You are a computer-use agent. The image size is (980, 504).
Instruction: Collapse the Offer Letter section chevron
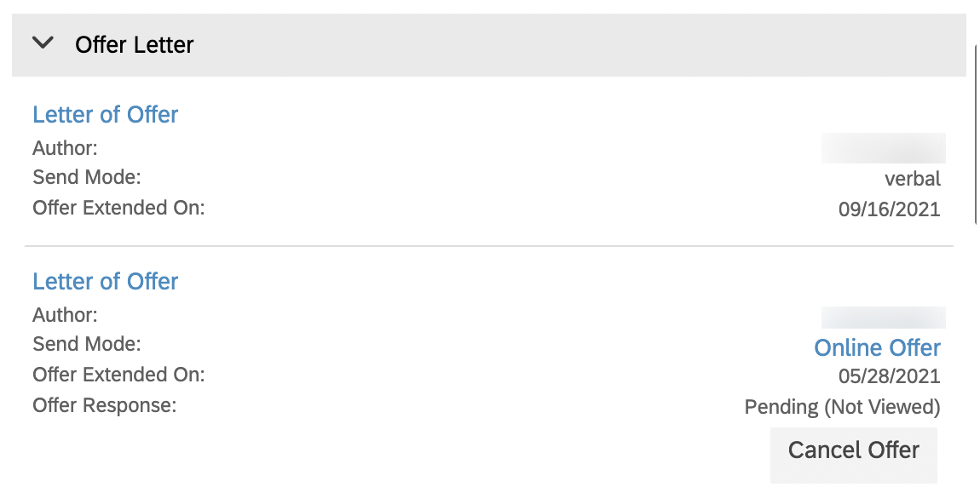coord(43,43)
